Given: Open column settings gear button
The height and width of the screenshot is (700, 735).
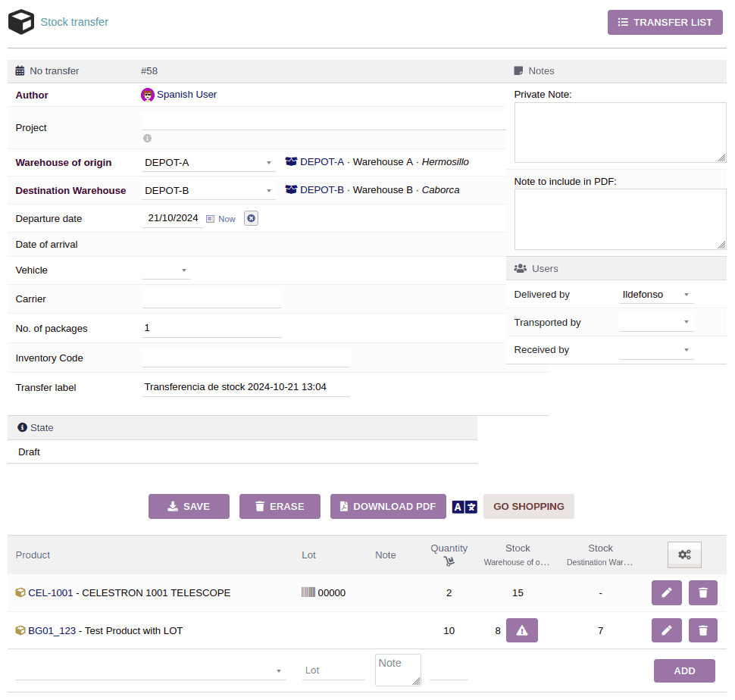Looking at the screenshot, I should pos(683,555).
